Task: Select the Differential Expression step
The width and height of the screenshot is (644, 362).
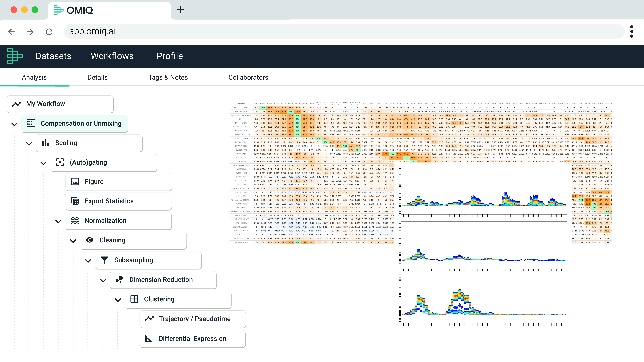Action: pyautogui.click(x=192, y=339)
